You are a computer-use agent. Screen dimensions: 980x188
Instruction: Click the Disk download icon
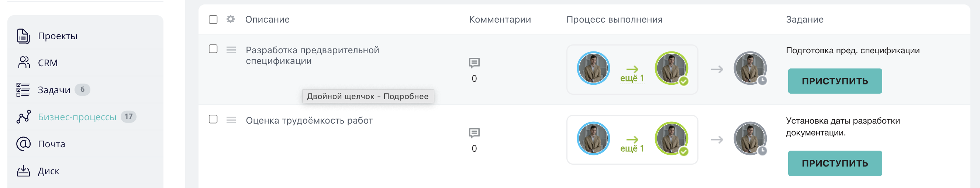coord(23,171)
